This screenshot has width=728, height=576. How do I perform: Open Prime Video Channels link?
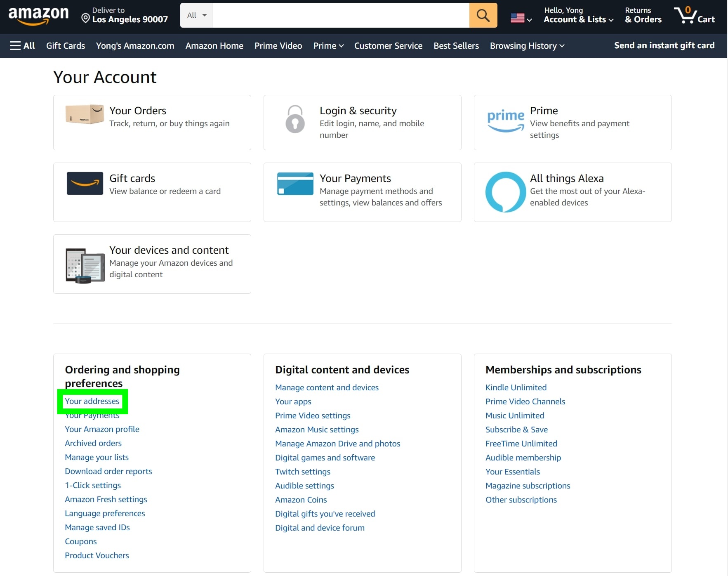click(x=525, y=401)
